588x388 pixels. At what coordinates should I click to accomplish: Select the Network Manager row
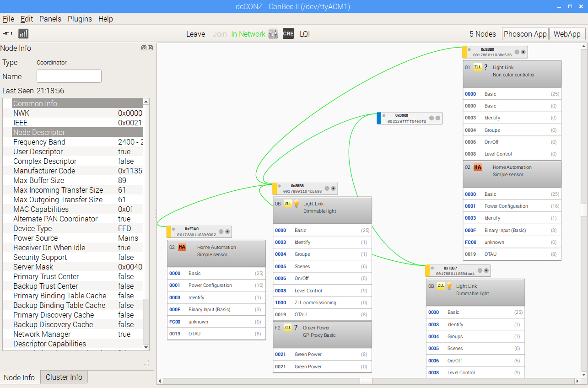pos(73,334)
